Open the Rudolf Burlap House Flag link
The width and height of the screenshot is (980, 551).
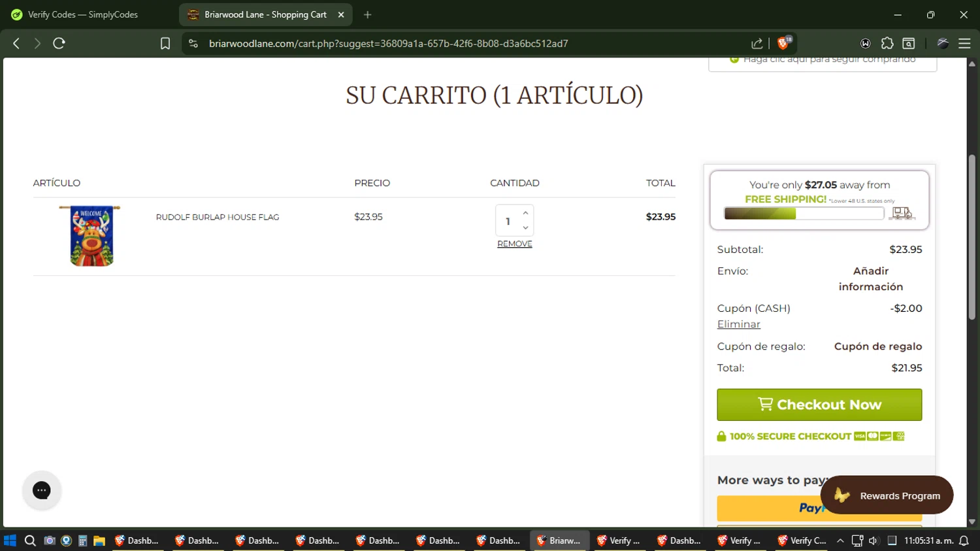pyautogui.click(x=218, y=217)
